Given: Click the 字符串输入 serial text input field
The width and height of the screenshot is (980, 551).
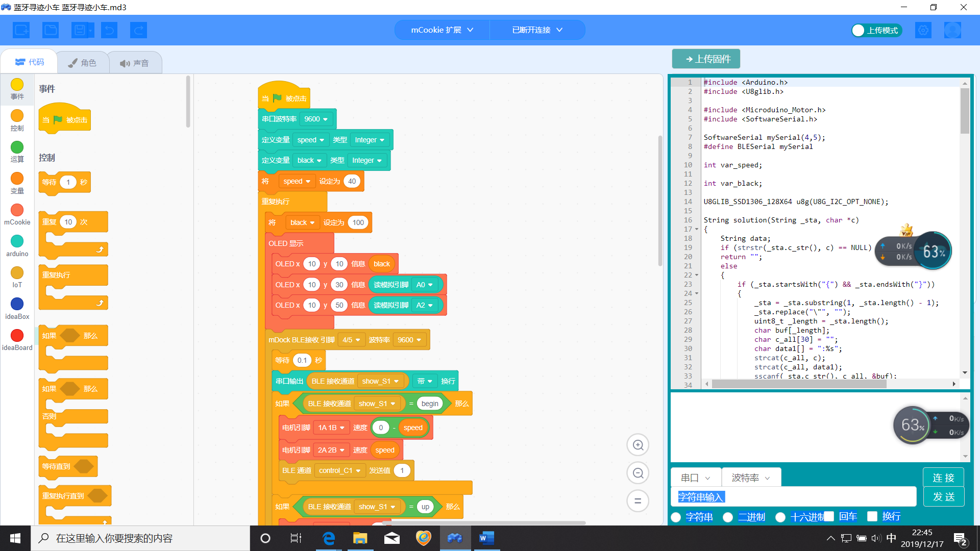Looking at the screenshot, I should click(x=793, y=497).
